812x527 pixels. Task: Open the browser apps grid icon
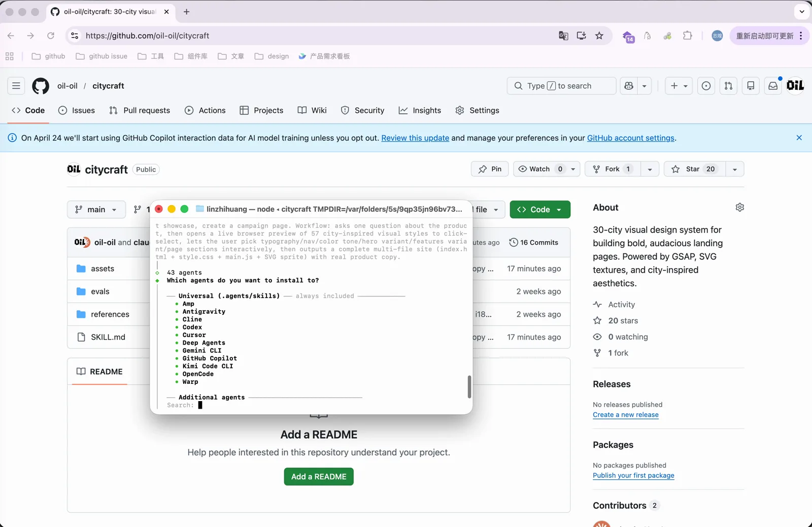point(10,56)
